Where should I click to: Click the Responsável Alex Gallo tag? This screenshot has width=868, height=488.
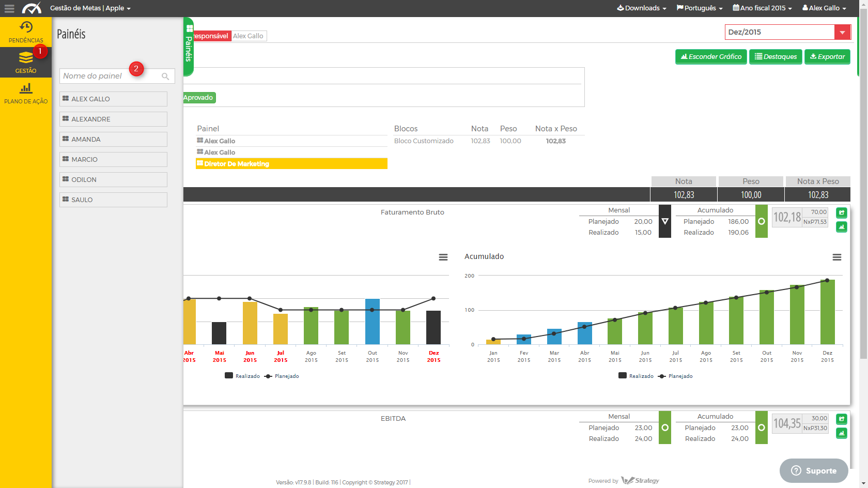pos(230,36)
